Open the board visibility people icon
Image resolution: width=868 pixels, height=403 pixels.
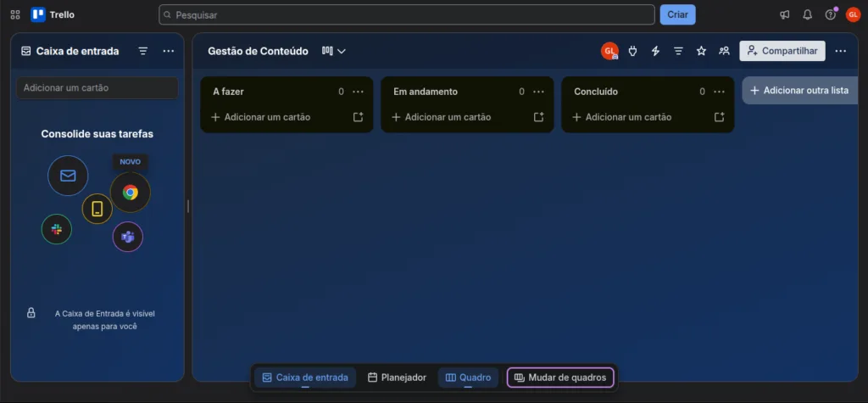(724, 51)
